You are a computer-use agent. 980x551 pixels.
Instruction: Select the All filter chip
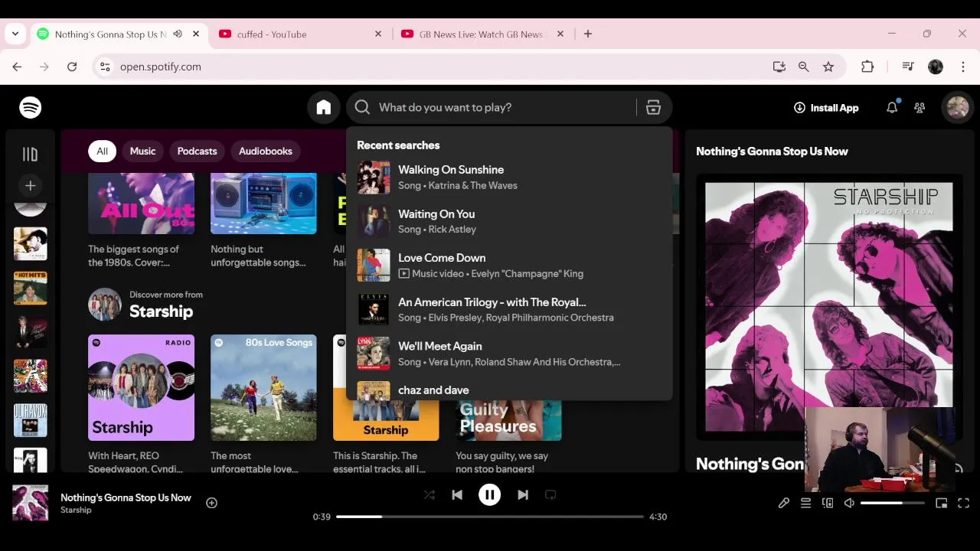pos(102,152)
